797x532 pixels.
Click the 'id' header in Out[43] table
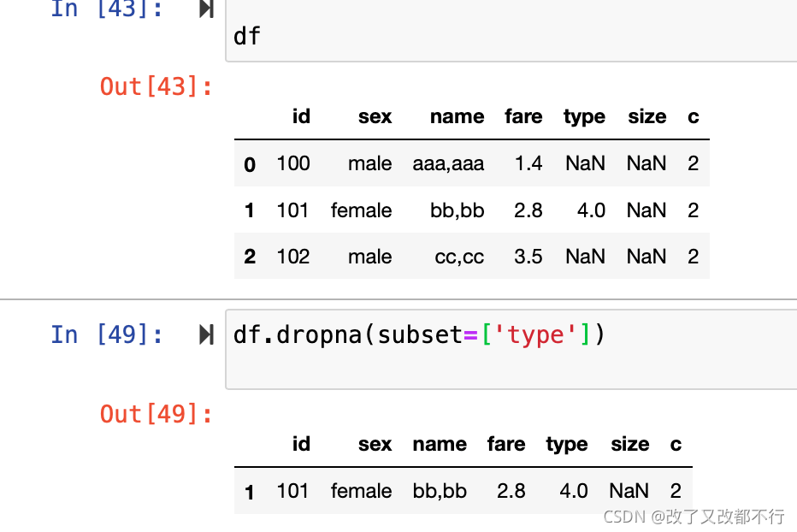(301, 116)
